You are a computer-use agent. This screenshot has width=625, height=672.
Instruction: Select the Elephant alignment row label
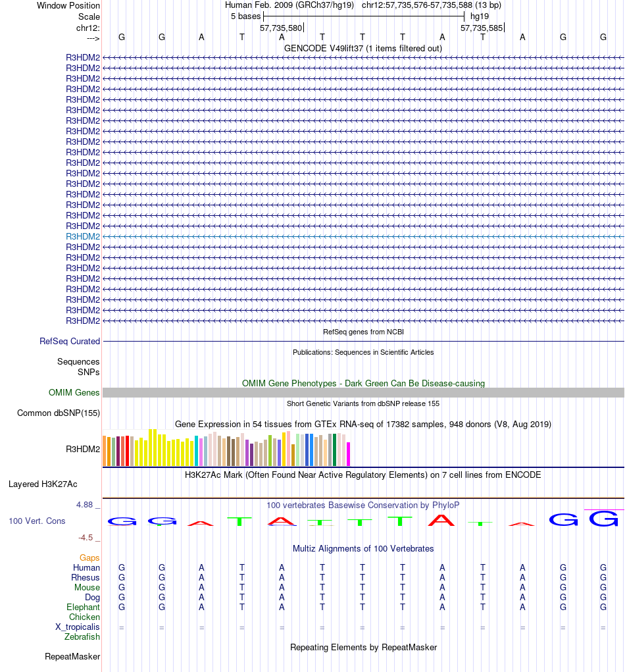(83, 607)
